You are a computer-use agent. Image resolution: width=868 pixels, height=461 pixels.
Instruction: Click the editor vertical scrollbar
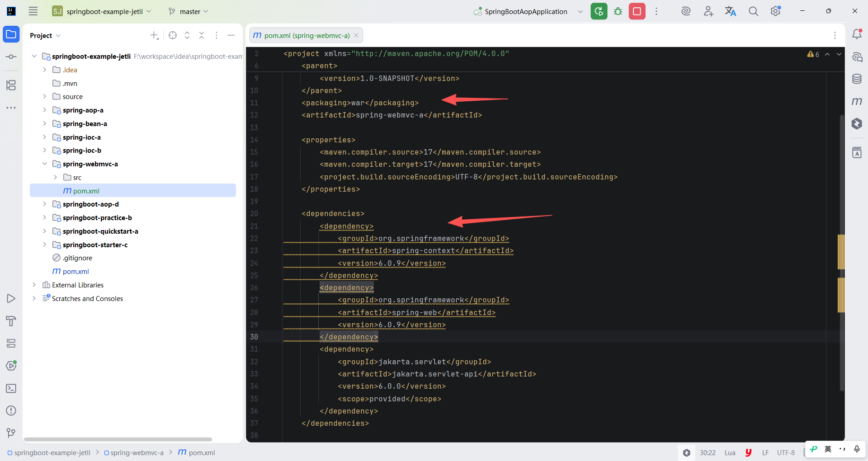click(x=842, y=253)
